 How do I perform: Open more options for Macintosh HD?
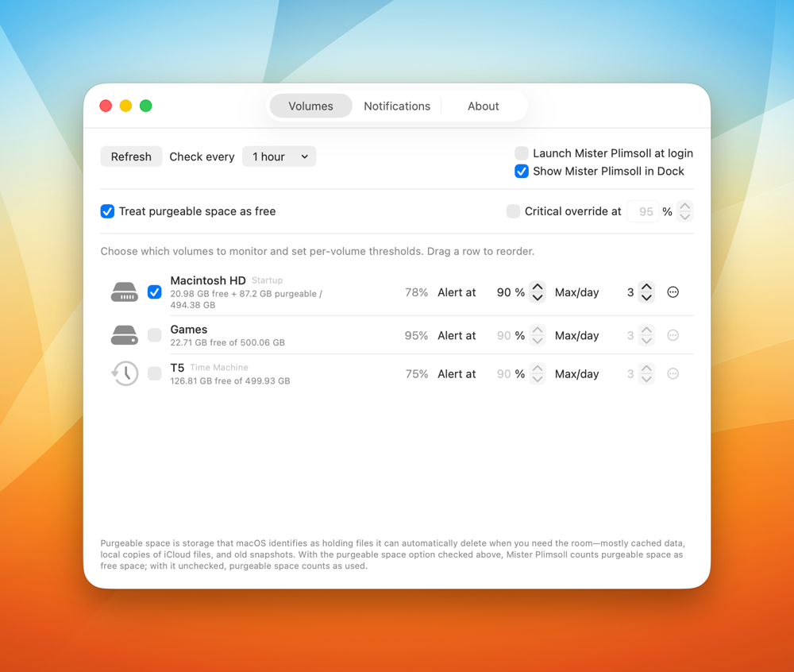click(x=673, y=292)
